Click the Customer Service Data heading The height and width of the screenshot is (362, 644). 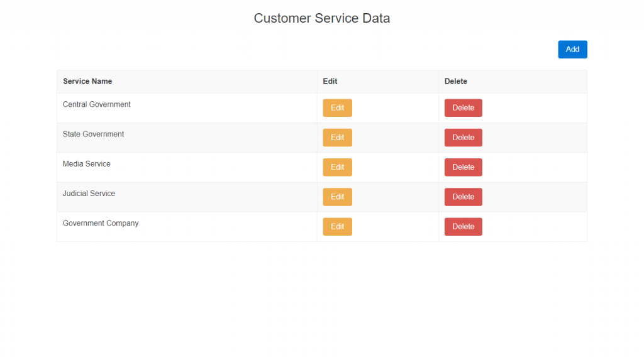(x=322, y=18)
